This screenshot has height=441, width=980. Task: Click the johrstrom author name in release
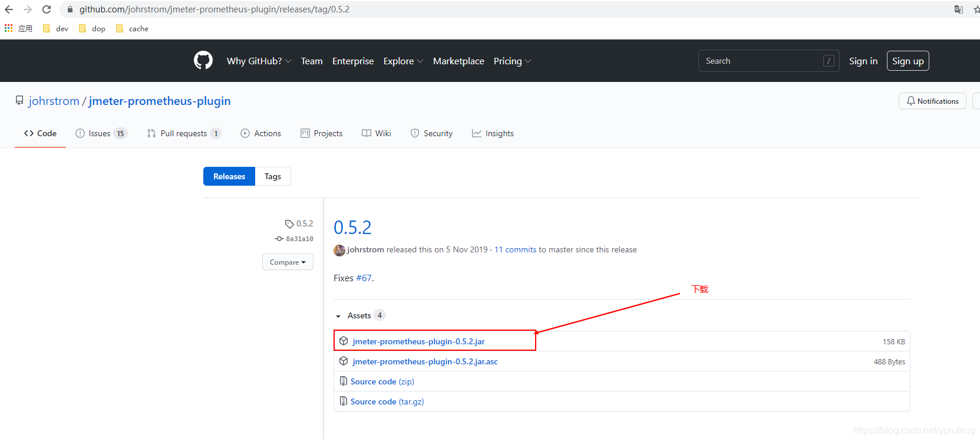pos(365,250)
